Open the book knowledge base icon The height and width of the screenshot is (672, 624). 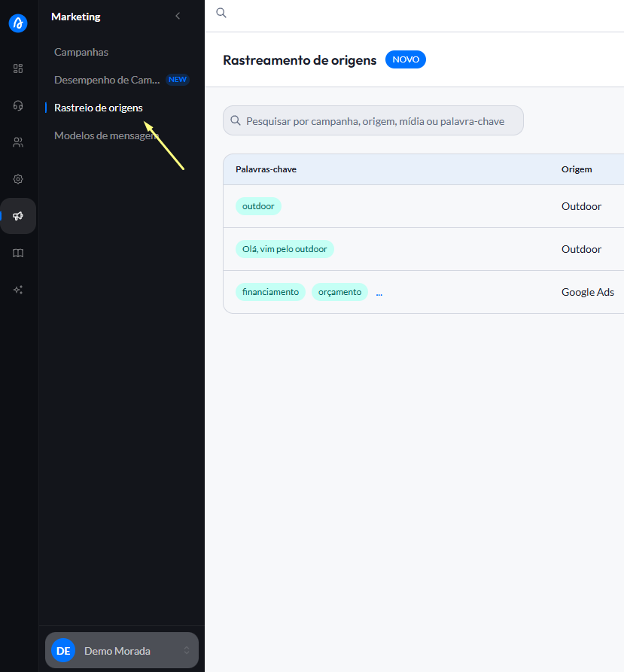[18, 253]
